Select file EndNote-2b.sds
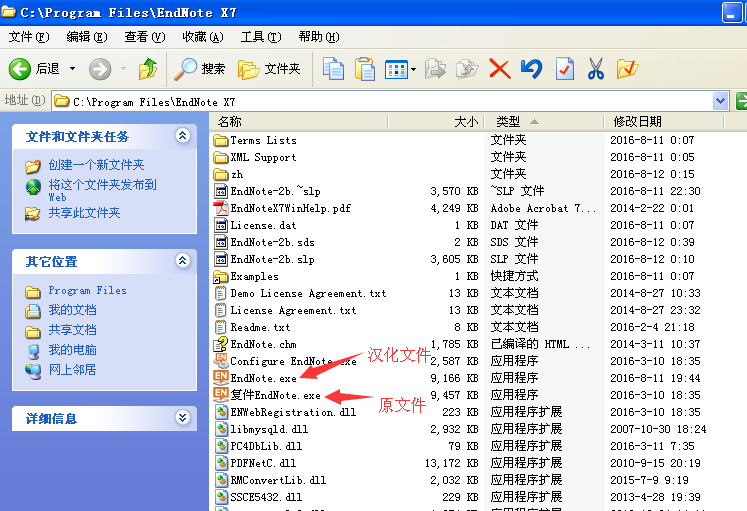Screen dimensions: 747x511 273,242
